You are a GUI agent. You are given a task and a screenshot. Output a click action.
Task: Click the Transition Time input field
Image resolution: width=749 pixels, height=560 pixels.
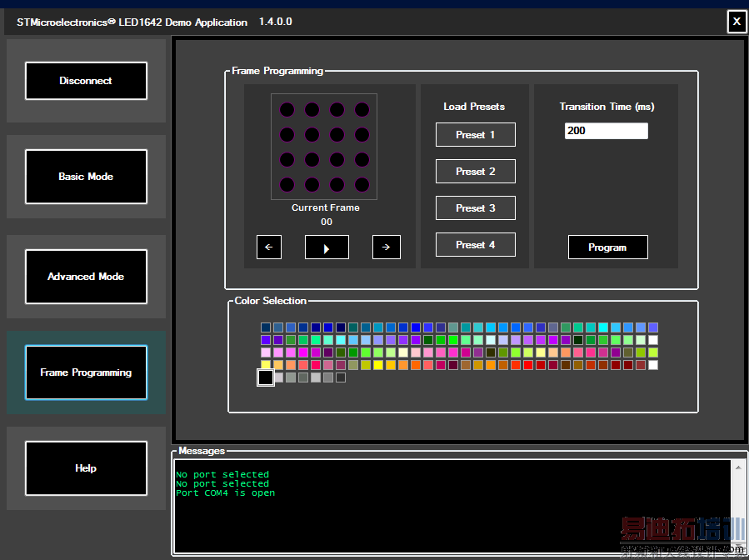click(606, 131)
